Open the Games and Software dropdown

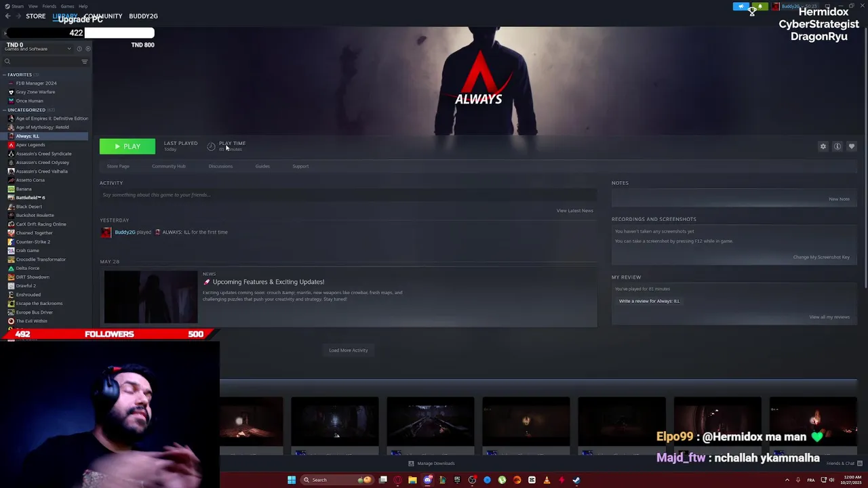click(37, 49)
